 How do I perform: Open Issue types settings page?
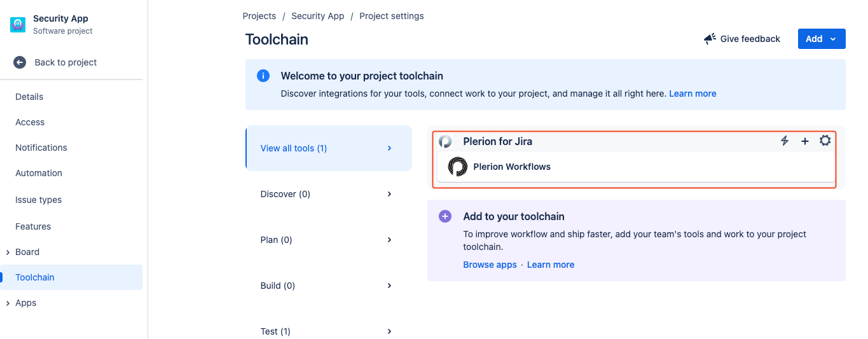(39, 200)
